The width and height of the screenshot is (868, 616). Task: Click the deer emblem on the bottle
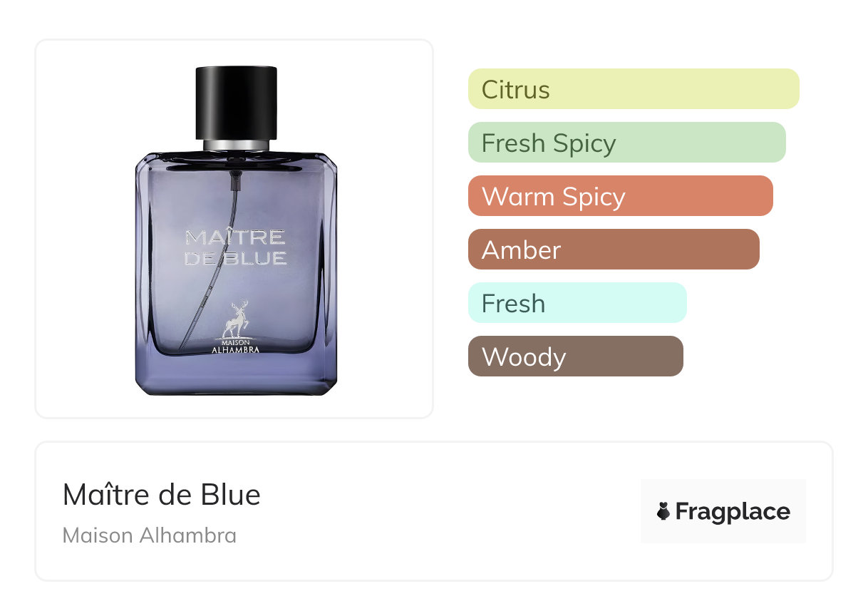coord(235,319)
